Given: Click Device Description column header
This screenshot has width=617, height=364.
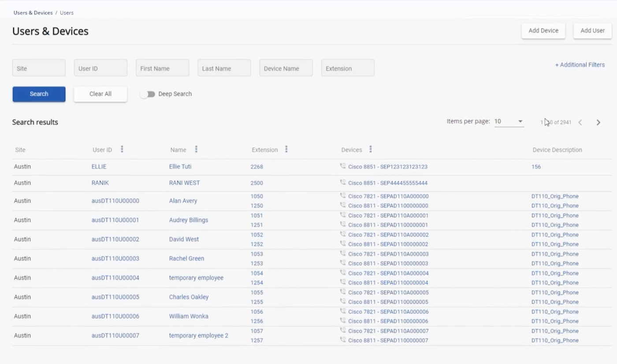Looking at the screenshot, I should pyautogui.click(x=557, y=150).
